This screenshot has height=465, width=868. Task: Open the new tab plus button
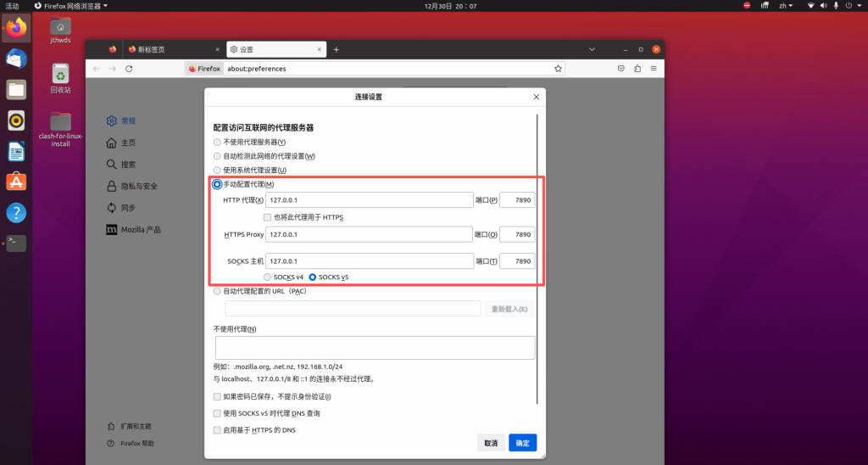coord(336,49)
